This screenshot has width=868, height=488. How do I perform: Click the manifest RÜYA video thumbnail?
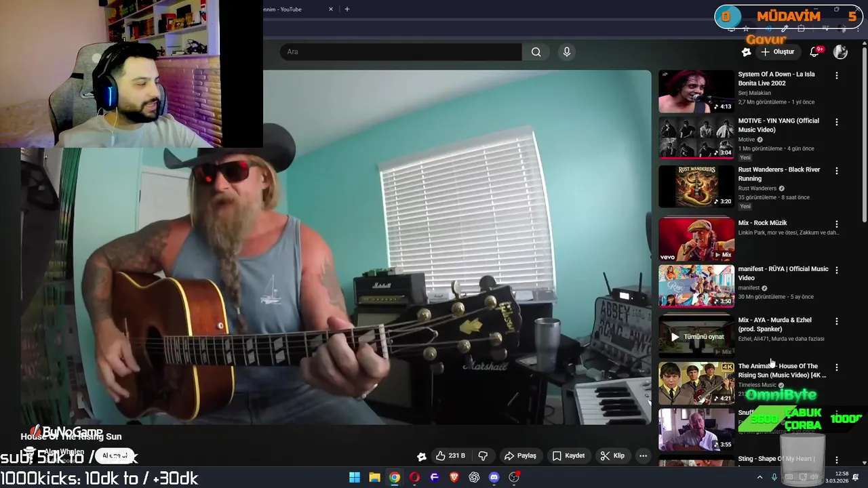pyautogui.click(x=696, y=285)
